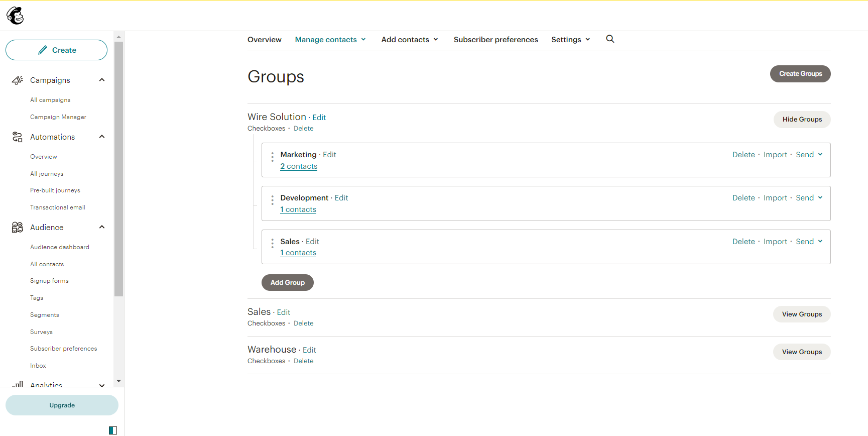Click the Audience sidebar icon
The height and width of the screenshot is (436, 868).
tap(18, 228)
